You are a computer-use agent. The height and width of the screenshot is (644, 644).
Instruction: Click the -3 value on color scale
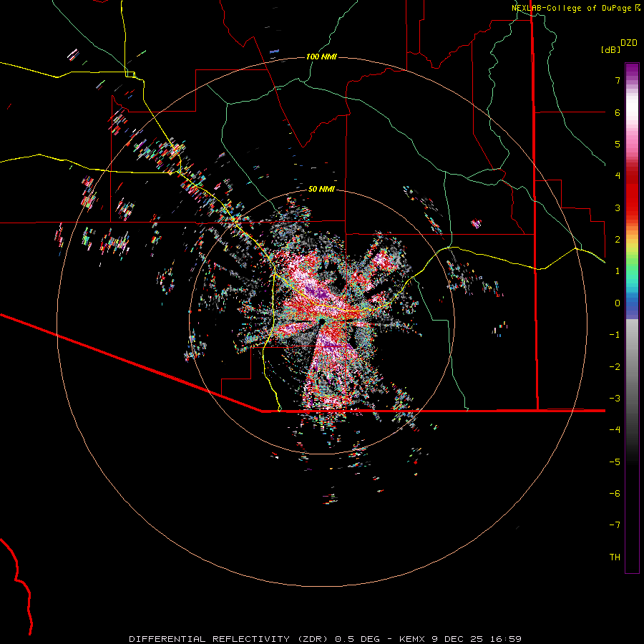pyautogui.click(x=615, y=399)
